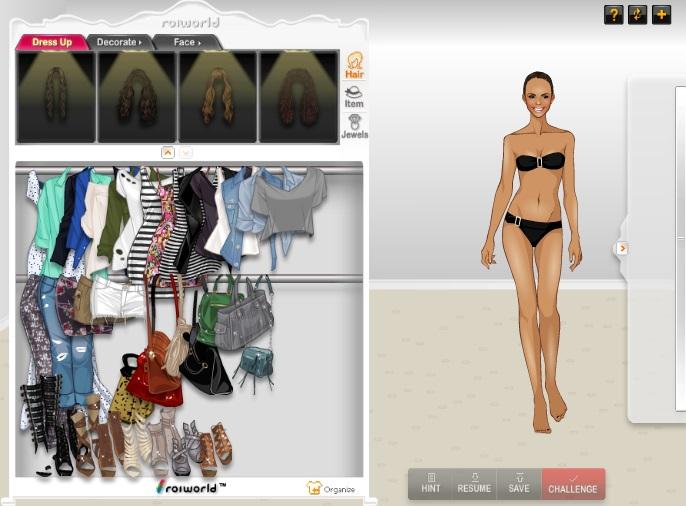The width and height of the screenshot is (686, 506).
Task: Click the swap arrows icon at top right
Action: (x=637, y=15)
